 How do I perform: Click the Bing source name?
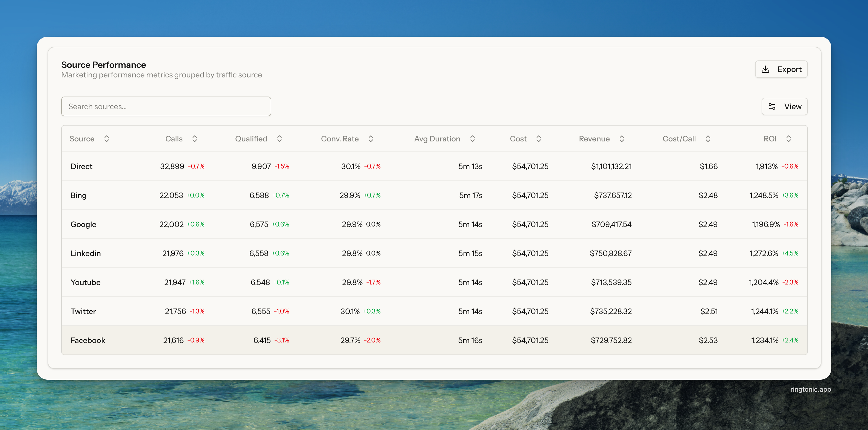(x=78, y=196)
